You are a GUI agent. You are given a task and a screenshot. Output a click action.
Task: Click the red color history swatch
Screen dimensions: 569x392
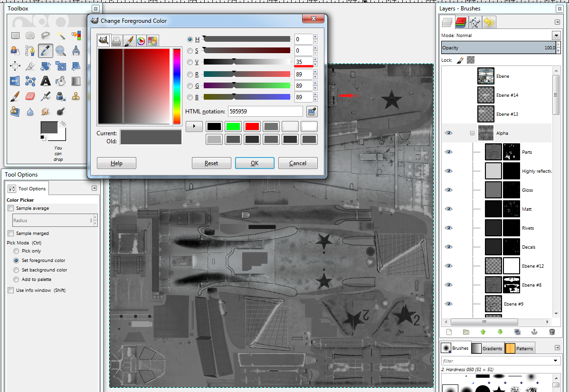tap(252, 127)
